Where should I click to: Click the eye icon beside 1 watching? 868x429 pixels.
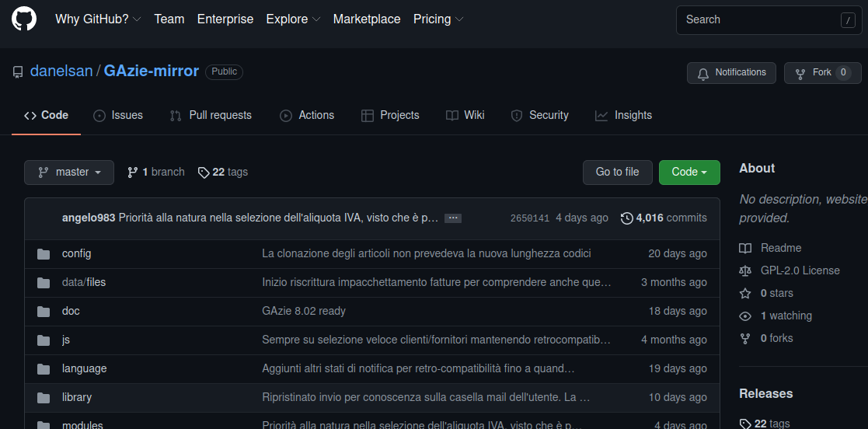[745, 316]
